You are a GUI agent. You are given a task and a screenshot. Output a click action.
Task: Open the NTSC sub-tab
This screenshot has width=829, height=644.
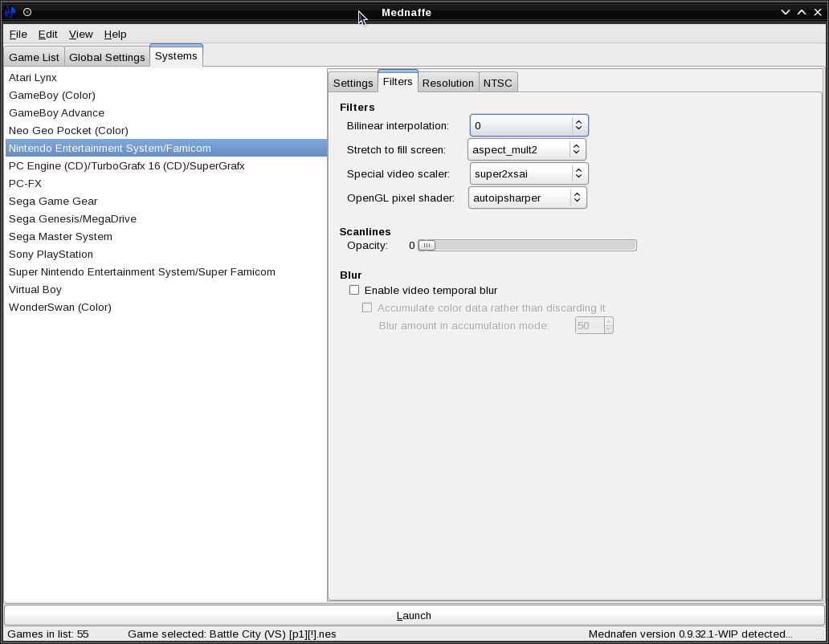[497, 83]
